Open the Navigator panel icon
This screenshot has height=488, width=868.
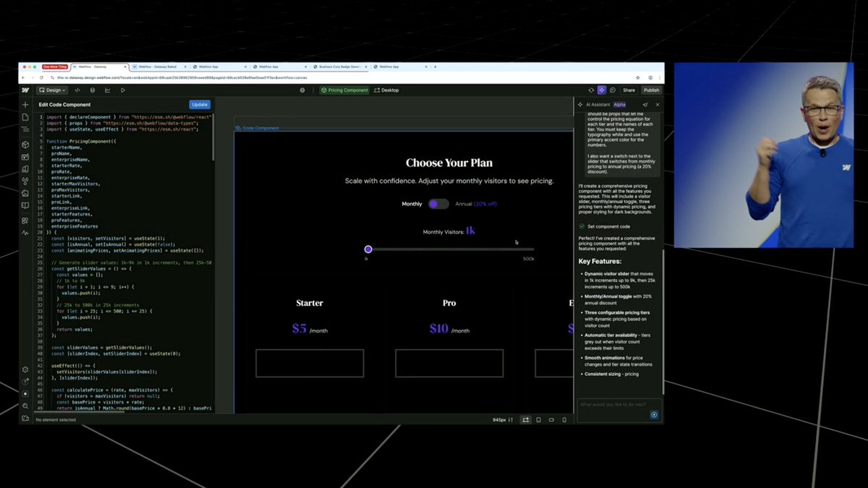25,129
